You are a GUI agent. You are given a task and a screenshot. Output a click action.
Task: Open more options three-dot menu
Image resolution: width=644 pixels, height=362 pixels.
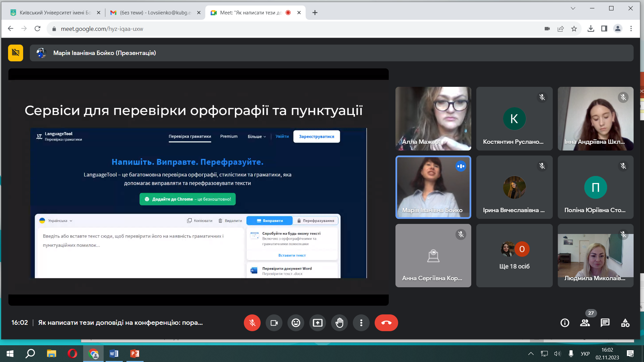point(361,323)
